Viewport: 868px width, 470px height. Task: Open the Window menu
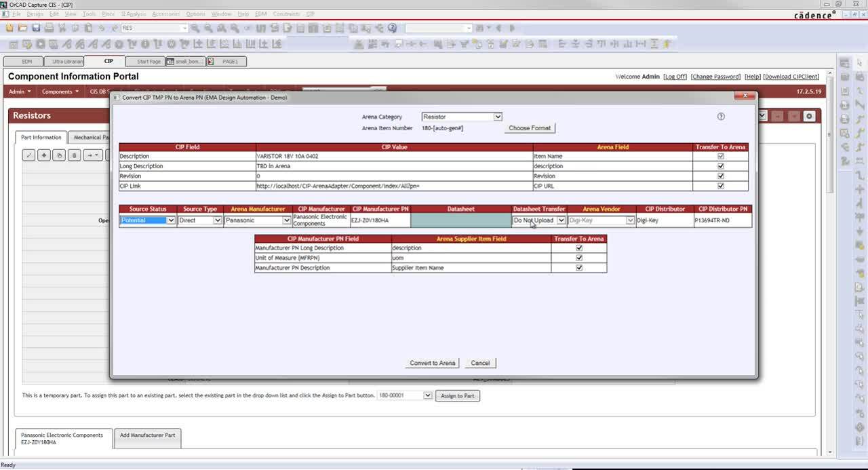coord(221,14)
